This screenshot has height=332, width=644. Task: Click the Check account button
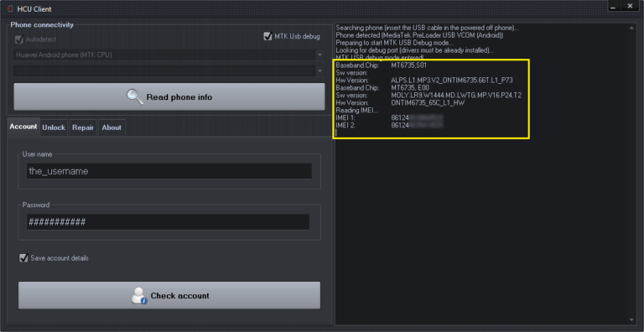[x=169, y=295]
